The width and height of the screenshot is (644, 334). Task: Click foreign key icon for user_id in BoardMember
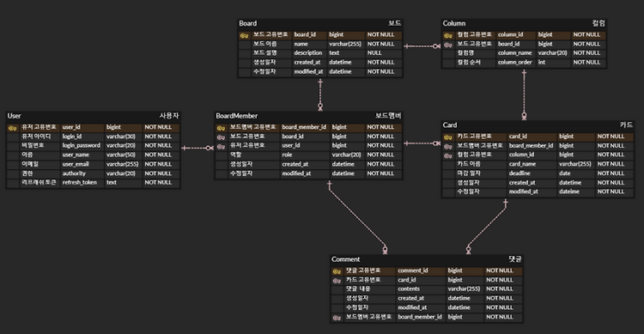[221, 147]
